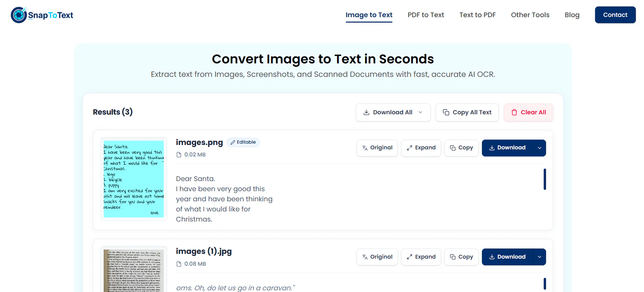
Task: Open the Download All dropdown
Action: 393,112
